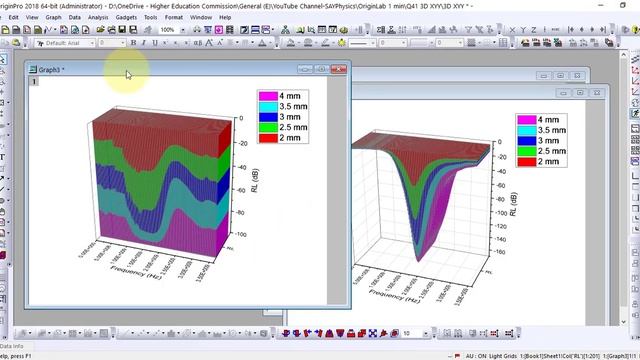Increase font size with large A icon

pos(209,43)
